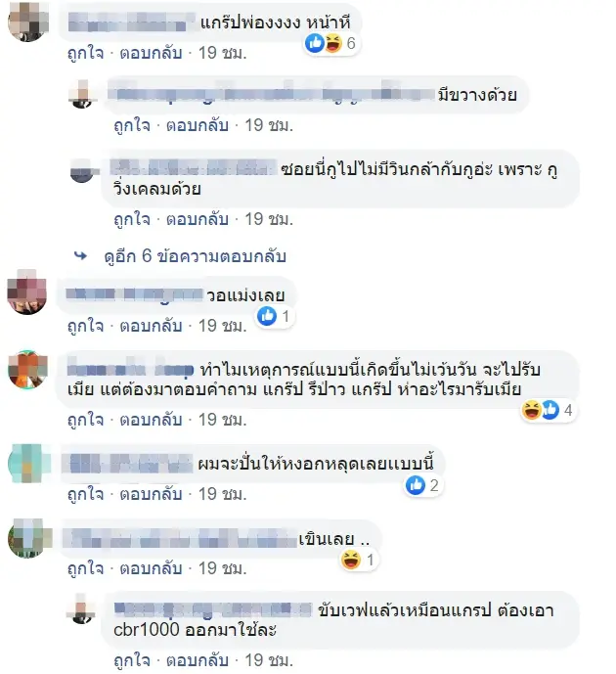Open the avatar of the 'ทำไมเหตุการณ์แบบนี้' commenter
Viewport: 616px width, 674px height.
[x=27, y=370]
